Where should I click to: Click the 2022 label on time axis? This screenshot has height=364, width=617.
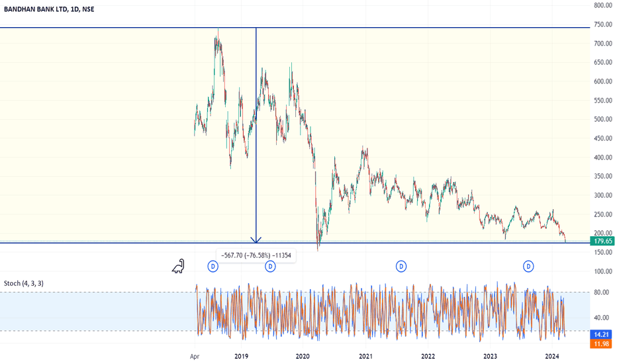tap(428, 357)
